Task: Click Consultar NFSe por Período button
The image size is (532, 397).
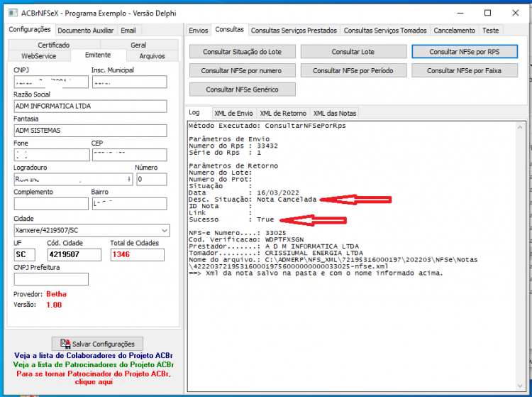Action: pos(353,70)
